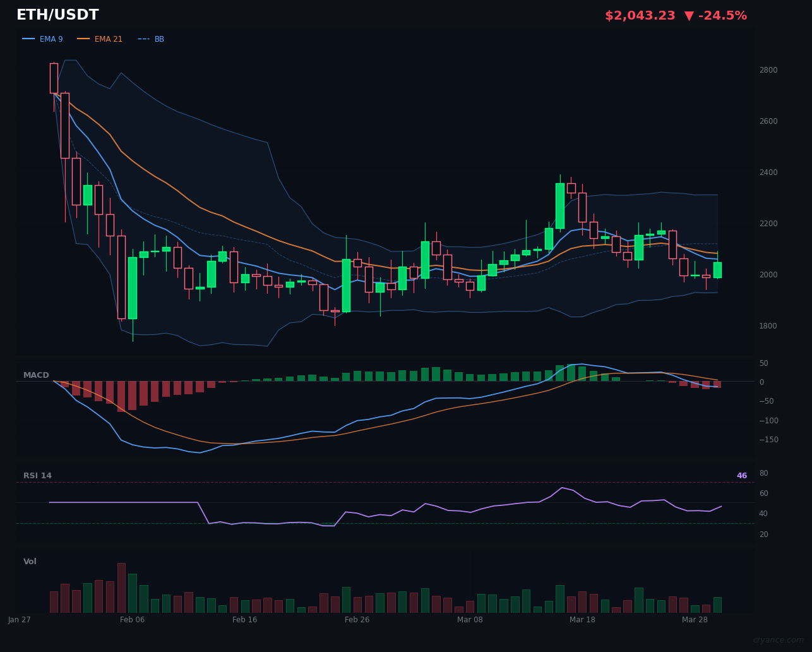Click the current price display $2,043.23
812x652 pixels.
click(x=640, y=15)
